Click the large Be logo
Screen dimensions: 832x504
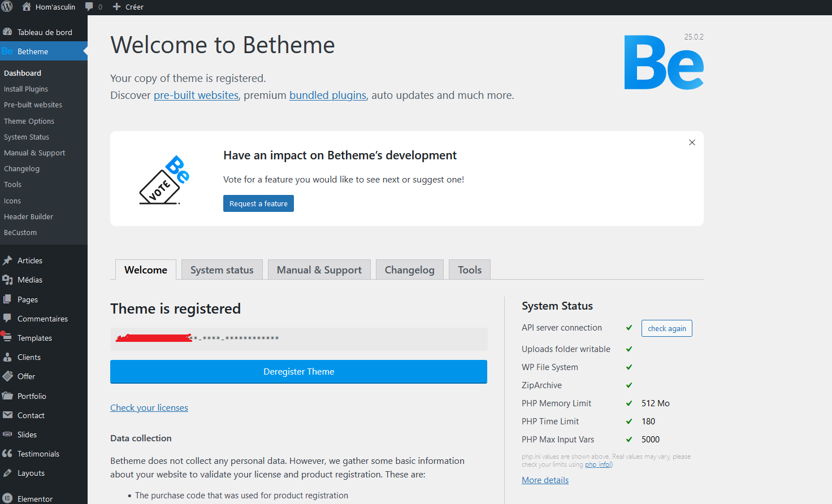click(x=664, y=63)
